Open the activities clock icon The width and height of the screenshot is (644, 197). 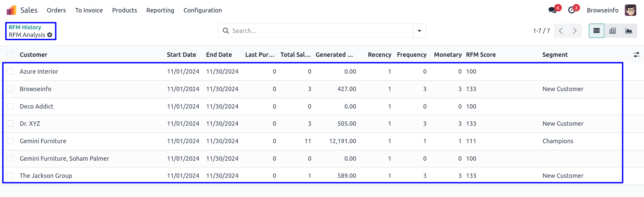coord(572,10)
